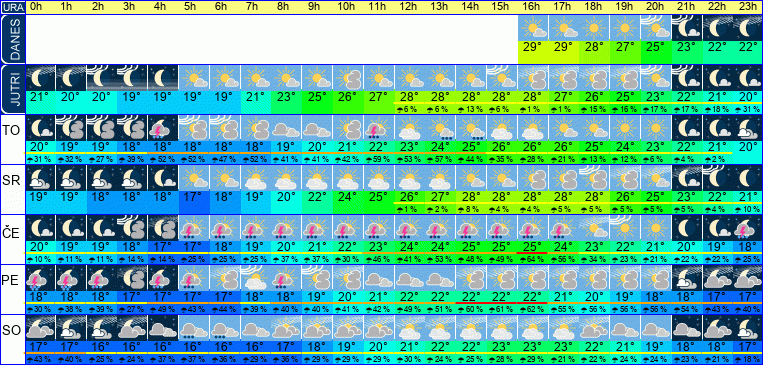Click the PE row 7h windy cloud icon
The image size is (763, 365).
[x=255, y=278]
